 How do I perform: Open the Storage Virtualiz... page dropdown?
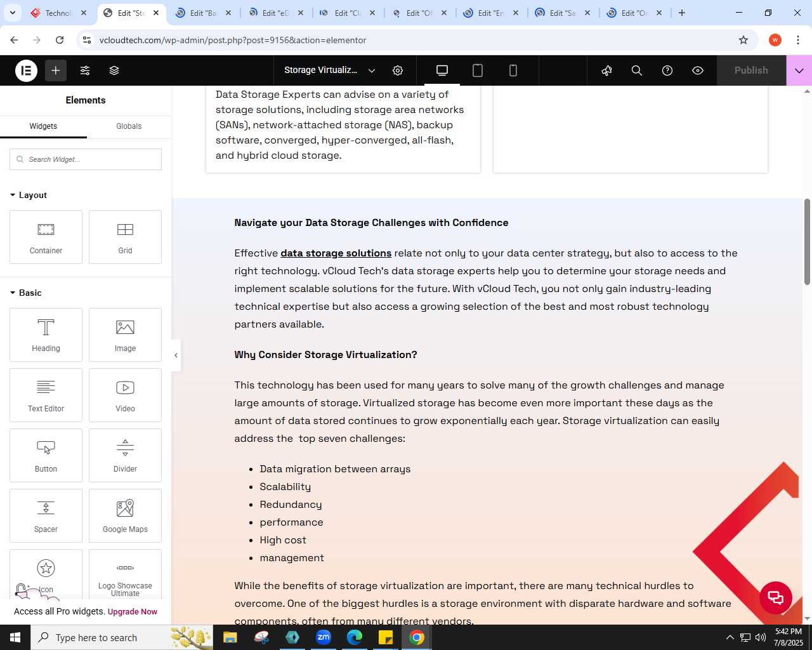[330, 70]
